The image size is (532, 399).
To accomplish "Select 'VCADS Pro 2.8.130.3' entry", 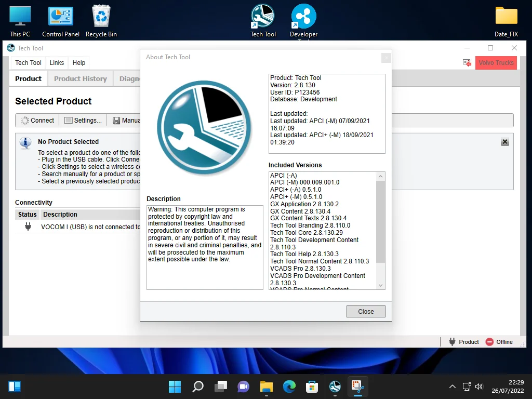I will coord(300,269).
